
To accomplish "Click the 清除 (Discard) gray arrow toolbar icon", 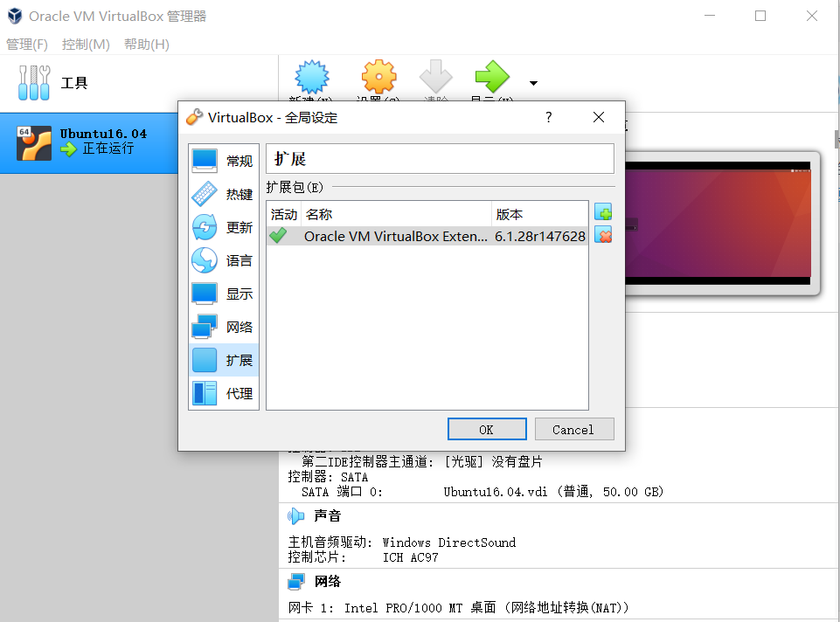I will 435,77.
